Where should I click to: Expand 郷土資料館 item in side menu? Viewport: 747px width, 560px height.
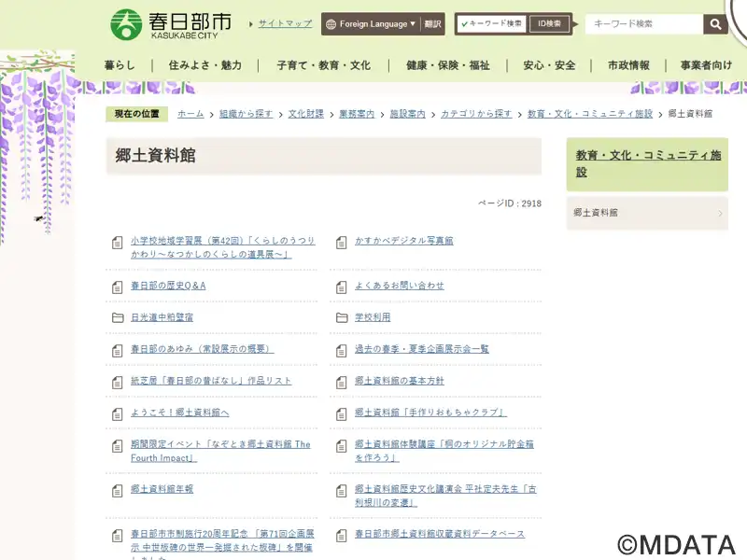[x=647, y=213]
